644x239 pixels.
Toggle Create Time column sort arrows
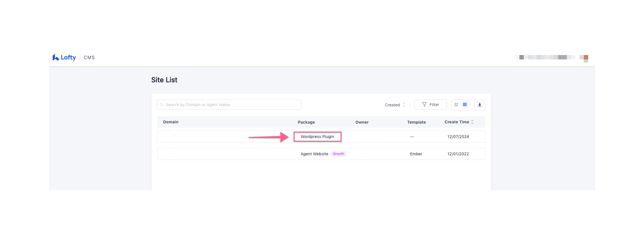coord(472,122)
